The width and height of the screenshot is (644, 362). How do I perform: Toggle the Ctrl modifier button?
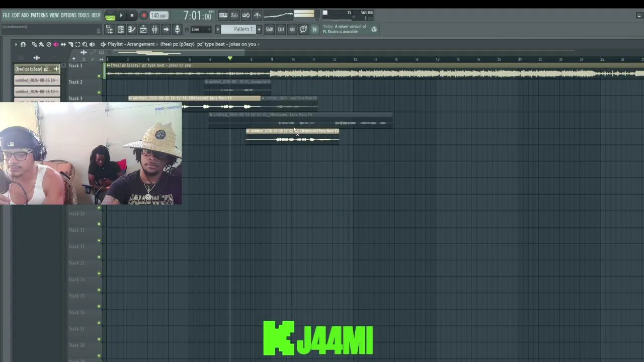[x=281, y=29]
